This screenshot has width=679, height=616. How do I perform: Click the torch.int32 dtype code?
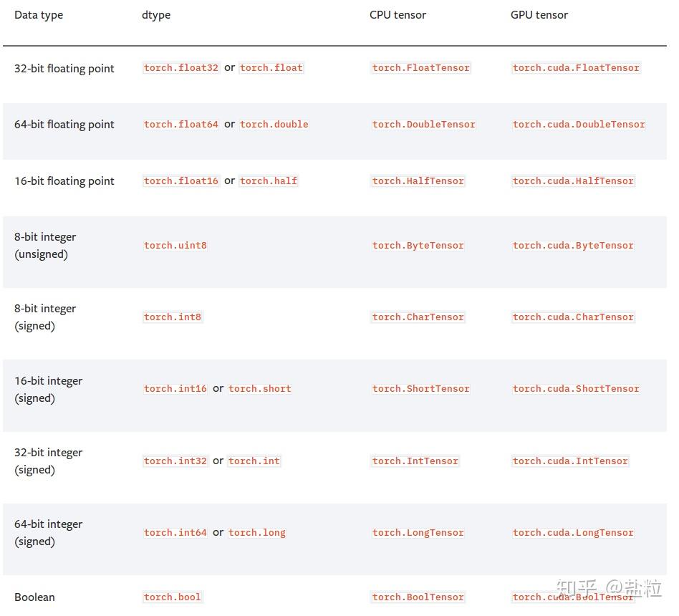tap(175, 461)
